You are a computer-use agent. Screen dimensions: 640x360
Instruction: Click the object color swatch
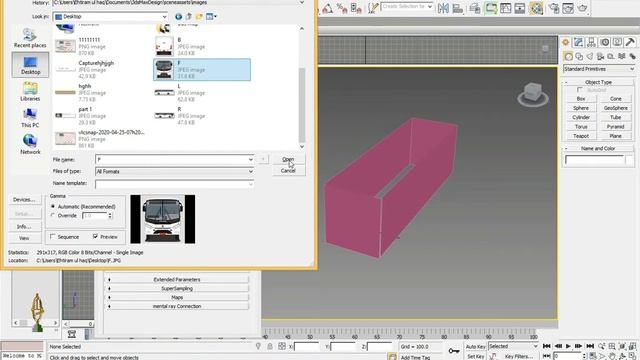[x=630, y=160]
